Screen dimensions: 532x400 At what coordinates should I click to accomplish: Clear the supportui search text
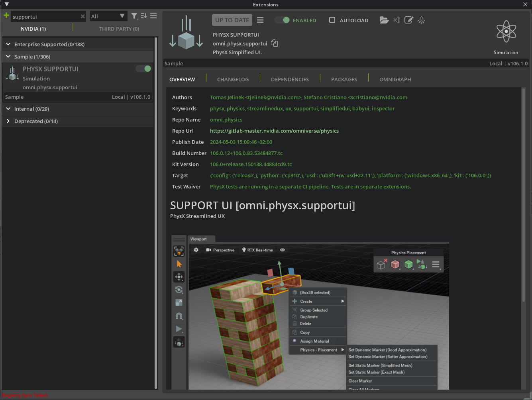(82, 16)
